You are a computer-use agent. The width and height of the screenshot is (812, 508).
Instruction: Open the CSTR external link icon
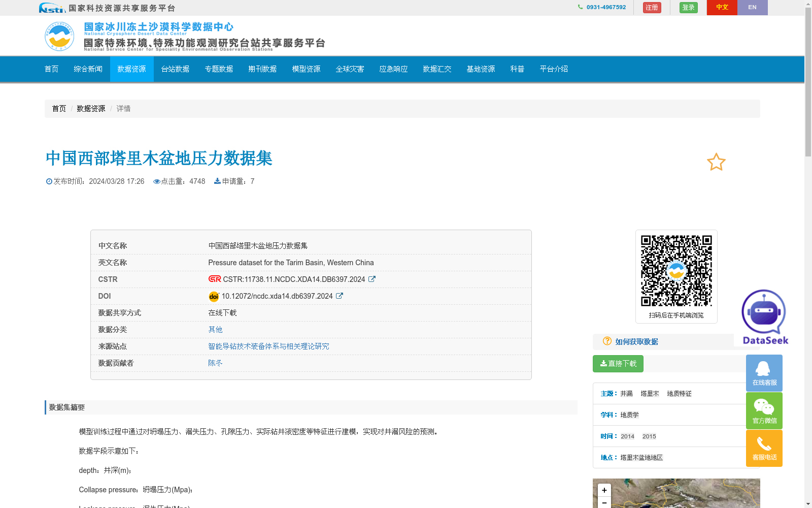pos(372,279)
